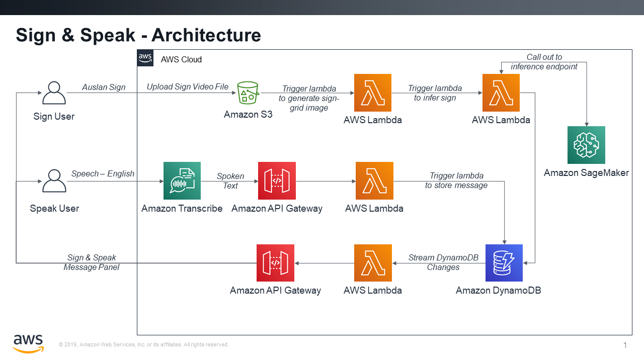
Task: Click 'Trigger lambda to generate sign-grid image' text
Action: coord(309,98)
